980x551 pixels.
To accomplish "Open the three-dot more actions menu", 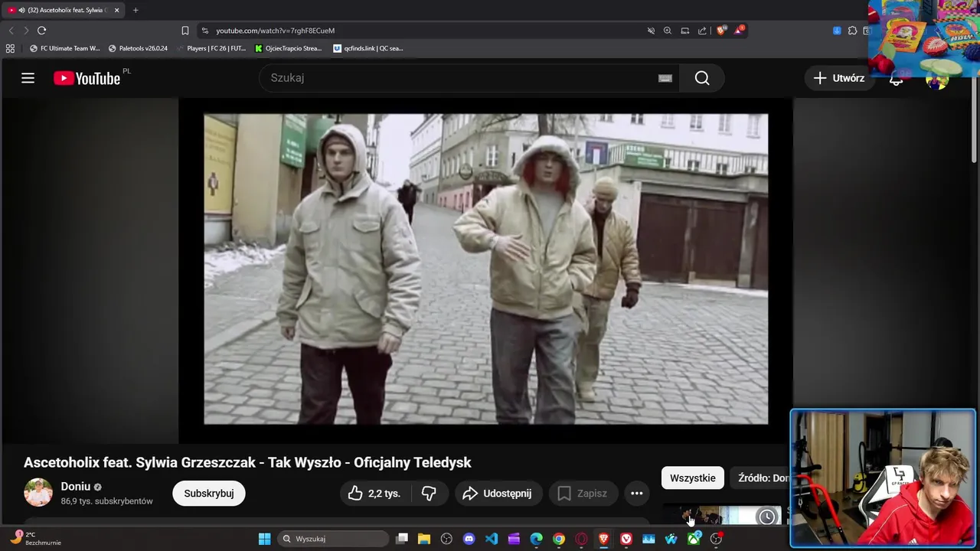I will tap(636, 494).
